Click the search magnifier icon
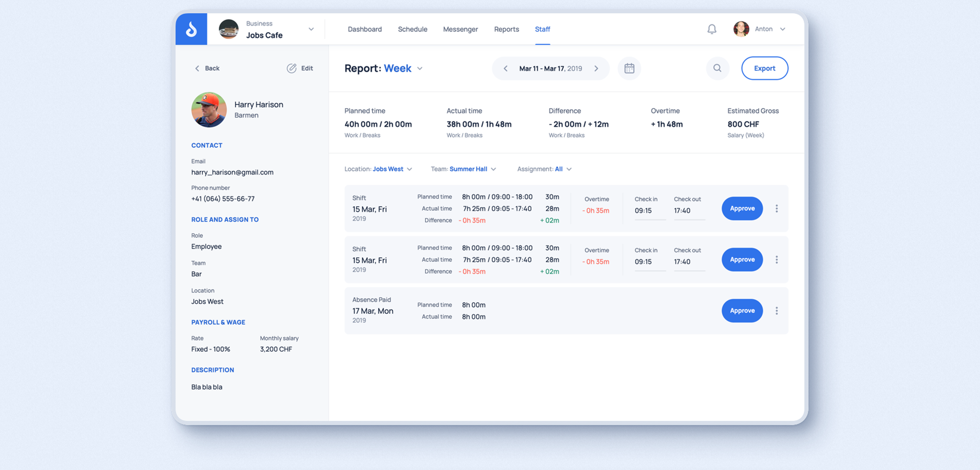Image resolution: width=980 pixels, height=470 pixels. [717, 68]
